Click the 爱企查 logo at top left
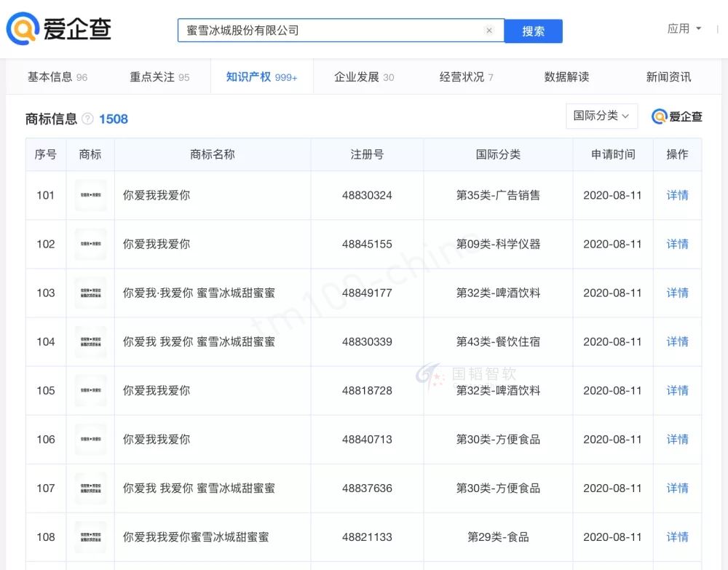Screen dimensions: 728x570 coord(58,29)
